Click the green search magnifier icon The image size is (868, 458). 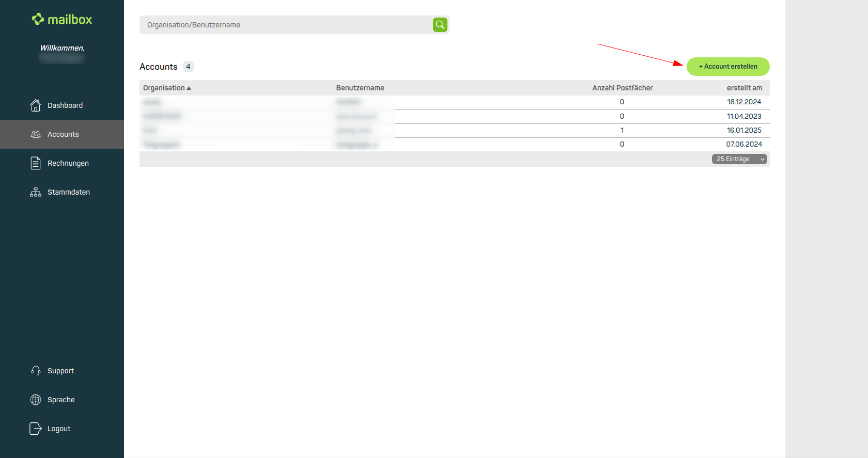tap(440, 25)
